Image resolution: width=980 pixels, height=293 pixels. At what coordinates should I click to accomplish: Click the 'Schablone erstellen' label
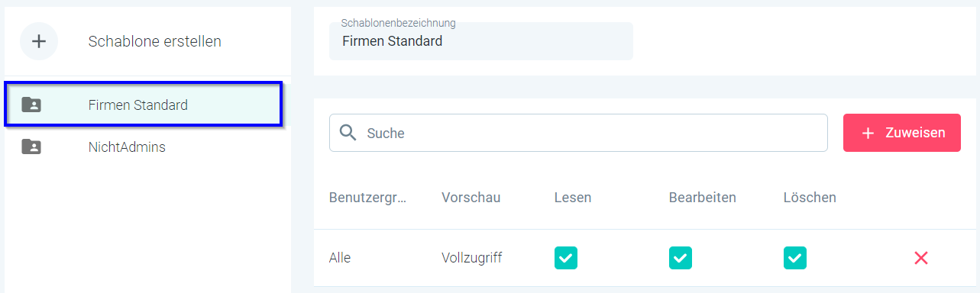tap(155, 41)
